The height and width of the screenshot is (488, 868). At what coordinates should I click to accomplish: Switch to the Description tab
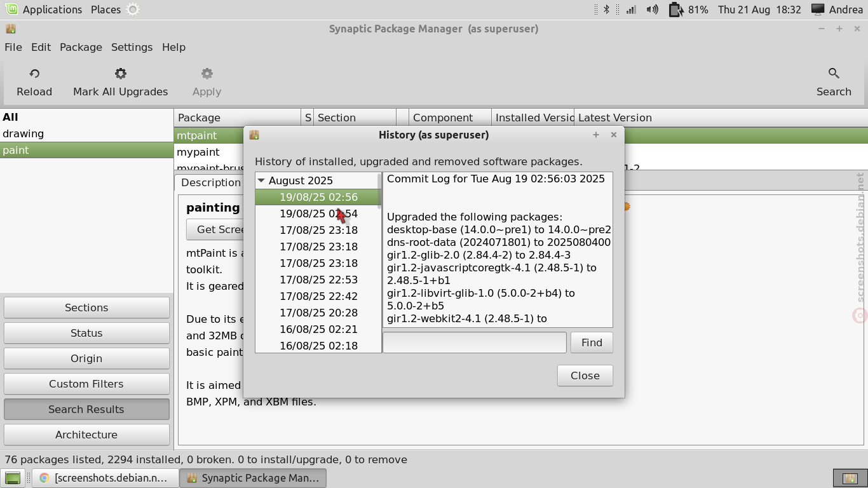coord(210,182)
